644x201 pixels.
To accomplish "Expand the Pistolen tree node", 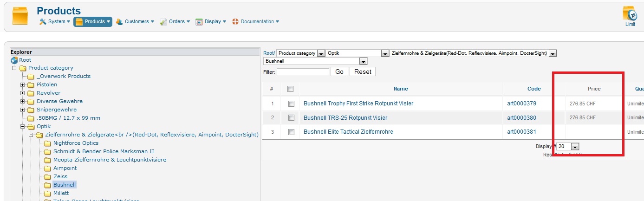I will pos(23,84).
